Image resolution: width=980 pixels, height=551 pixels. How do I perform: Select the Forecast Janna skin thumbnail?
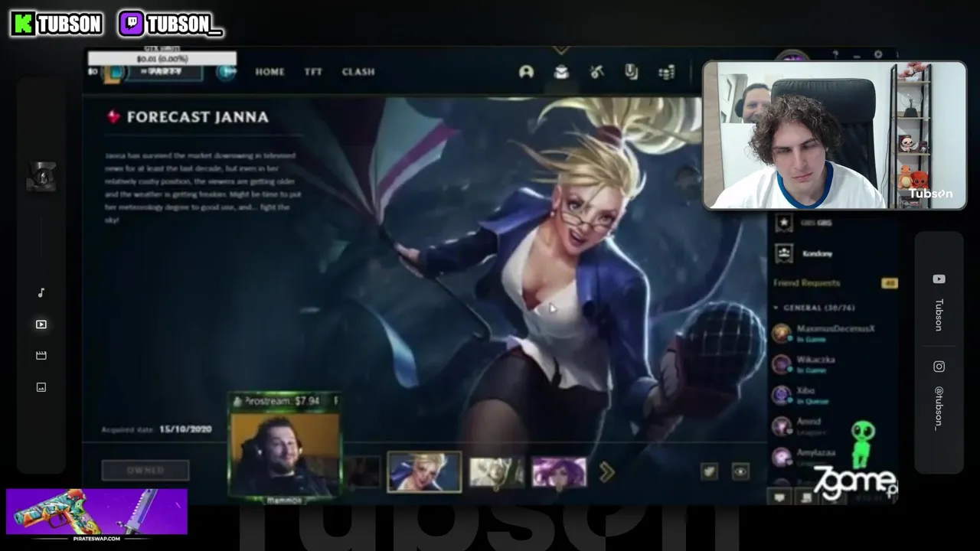(x=424, y=471)
